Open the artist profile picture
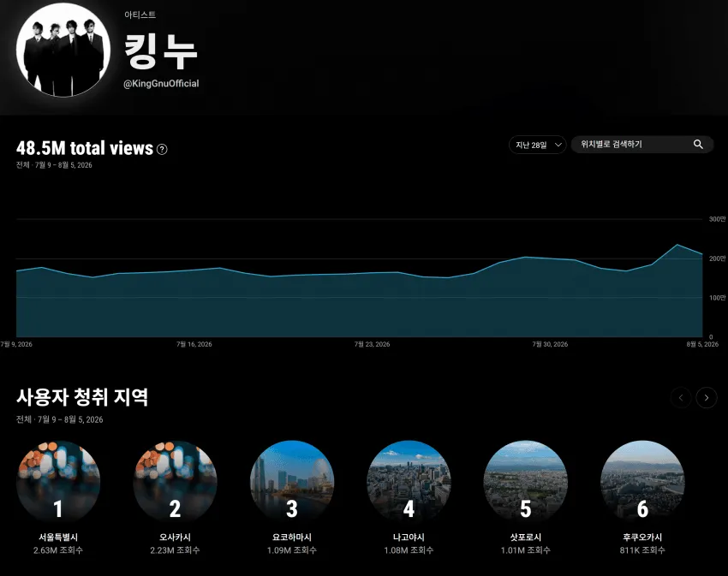728x576 pixels. pyautogui.click(x=63, y=50)
